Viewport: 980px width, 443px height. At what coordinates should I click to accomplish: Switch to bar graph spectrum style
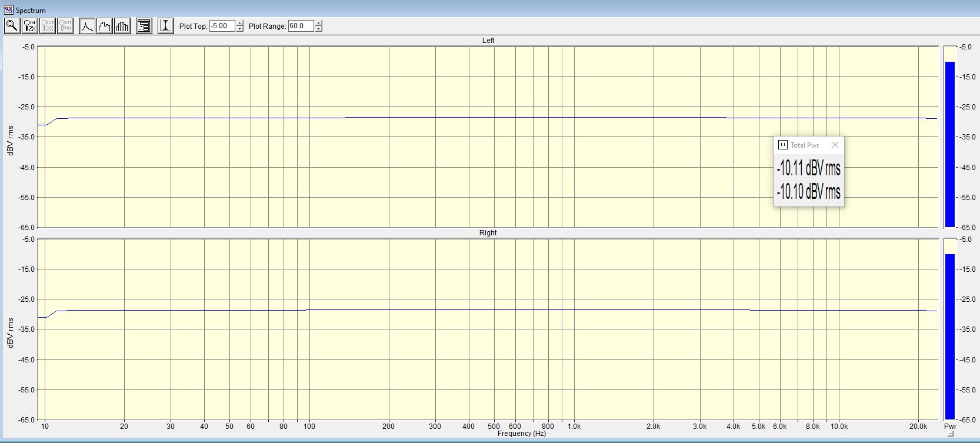click(122, 26)
